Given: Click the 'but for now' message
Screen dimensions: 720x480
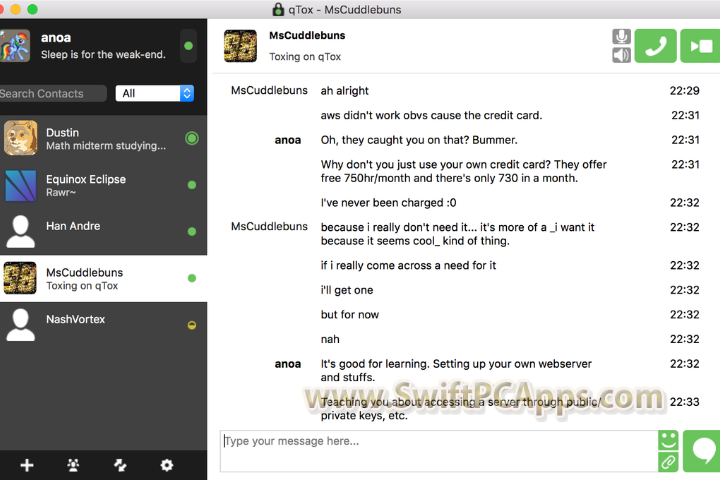Looking at the screenshot, I should coord(349,315).
